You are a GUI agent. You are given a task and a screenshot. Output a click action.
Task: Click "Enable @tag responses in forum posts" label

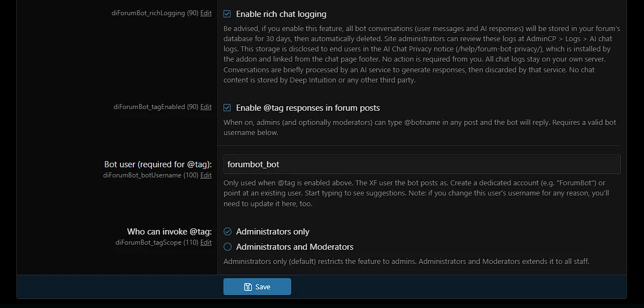click(x=308, y=108)
